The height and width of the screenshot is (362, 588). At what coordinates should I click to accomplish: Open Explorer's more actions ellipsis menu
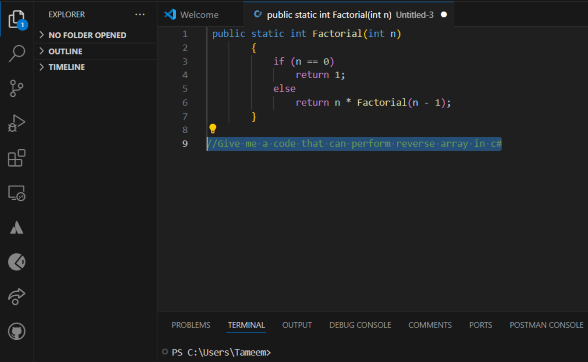(x=140, y=14)
